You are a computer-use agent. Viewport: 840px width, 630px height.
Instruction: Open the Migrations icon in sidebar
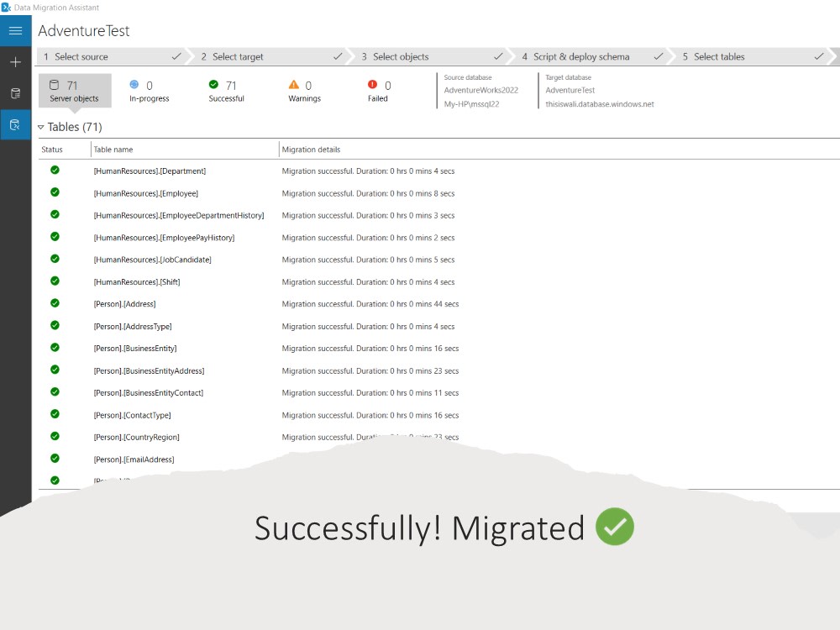15,125
